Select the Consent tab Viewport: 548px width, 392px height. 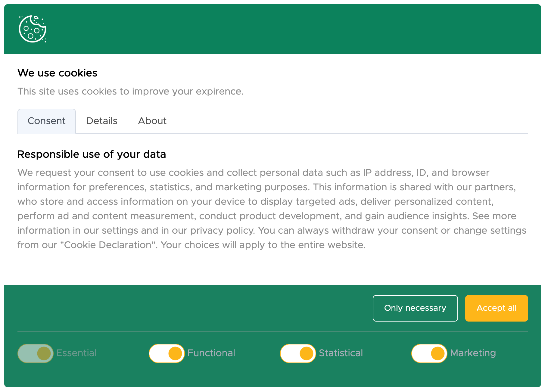click(x=47, y=121)
